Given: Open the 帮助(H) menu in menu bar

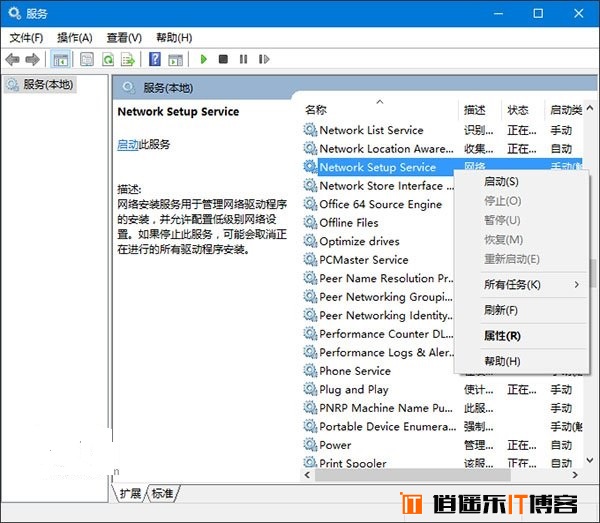Looking at the screenshot, I should [174, 38].
